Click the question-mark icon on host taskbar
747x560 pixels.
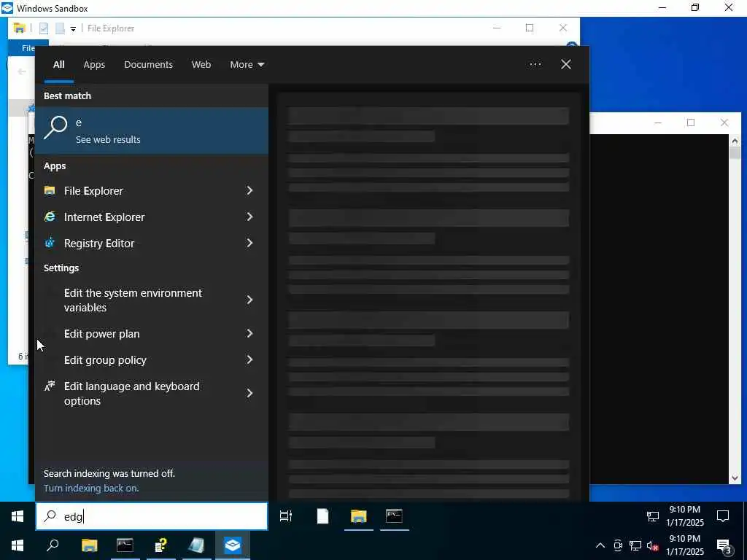click(161, 545)
